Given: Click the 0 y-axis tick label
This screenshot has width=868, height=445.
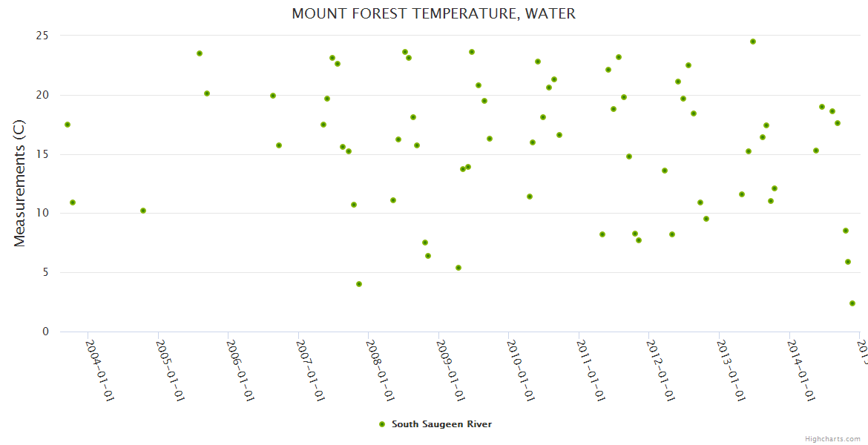Looking at the screenshot, I should [45, 332].
